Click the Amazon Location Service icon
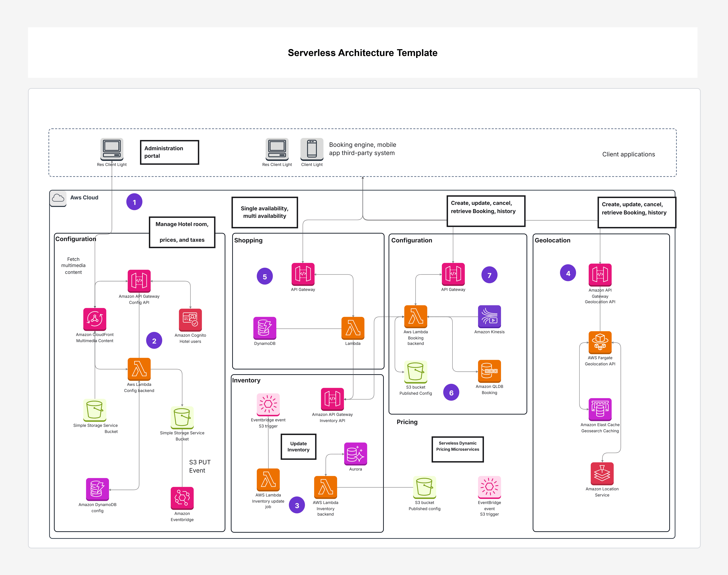The height and width of the screenshot is (575, 728). tap(602, 474)
